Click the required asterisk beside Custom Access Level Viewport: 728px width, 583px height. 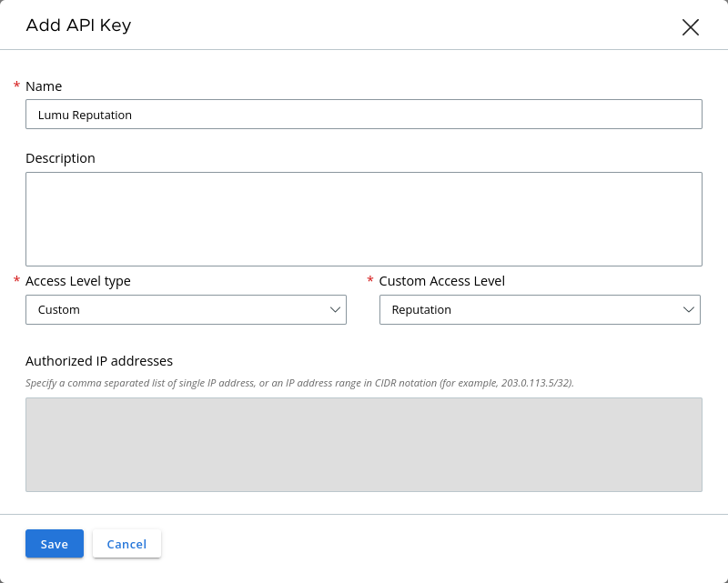pos(370,281)
